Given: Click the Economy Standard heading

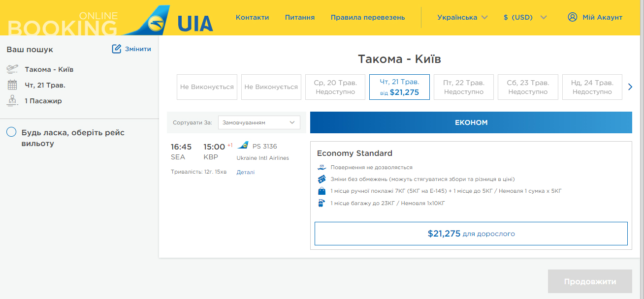Looking at the screenshot, I should (x=354, y=153).
